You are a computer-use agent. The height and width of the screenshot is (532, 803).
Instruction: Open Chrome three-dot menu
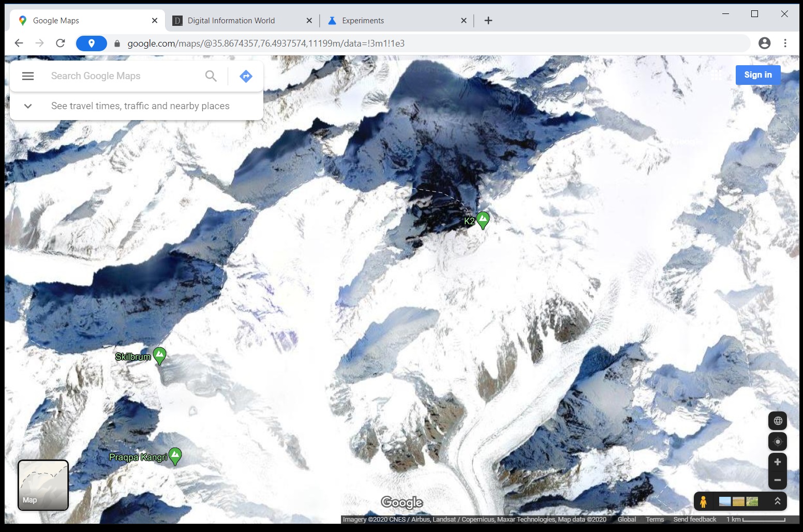785,43
